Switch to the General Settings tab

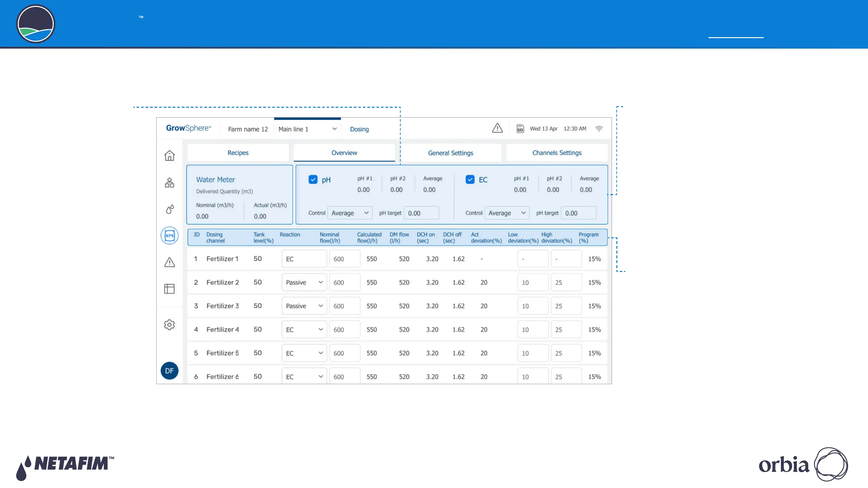pyautogui.click(x=451, y=153)
